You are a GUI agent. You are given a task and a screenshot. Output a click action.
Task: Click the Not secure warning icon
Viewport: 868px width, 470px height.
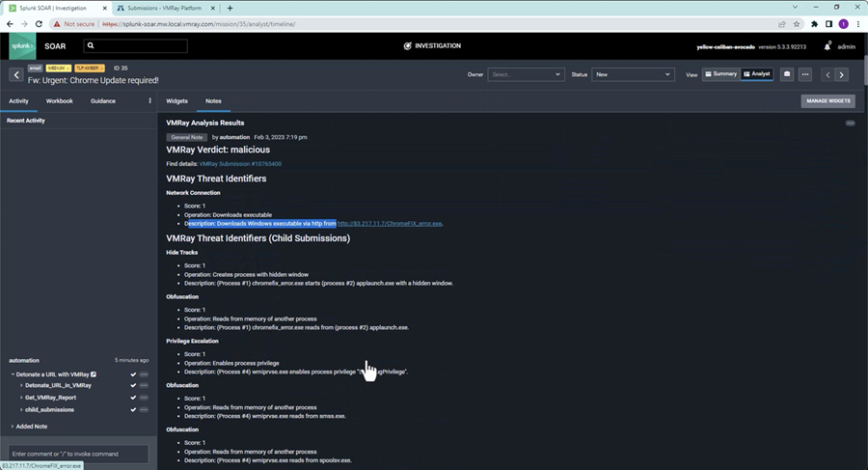(x=57, y=24)
